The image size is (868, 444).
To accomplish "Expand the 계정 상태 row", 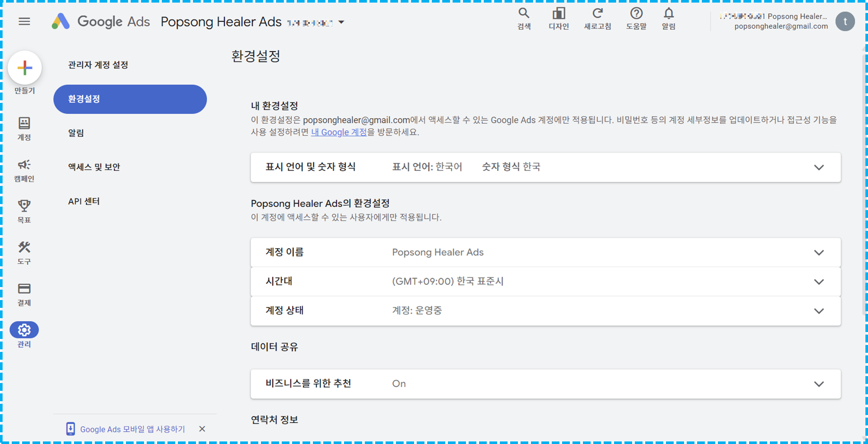I will (546, 310).
